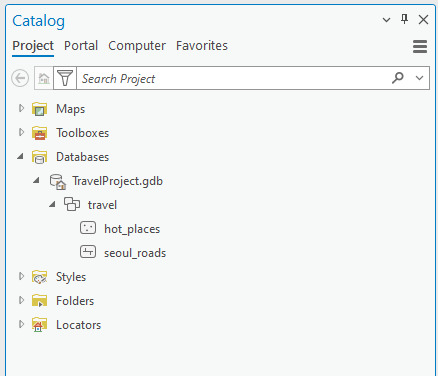Click into the Search Project field
The width and height of the screenshot is (438, 376).
click(x=233, y=78)
